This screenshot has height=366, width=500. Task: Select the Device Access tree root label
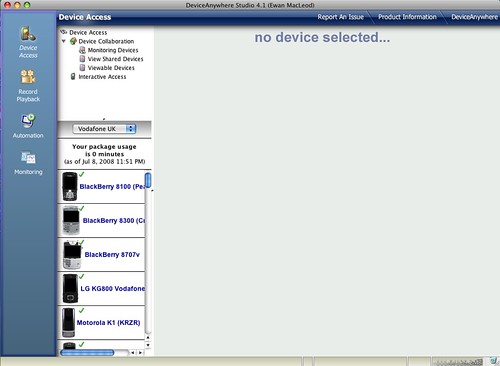point(88,32)
